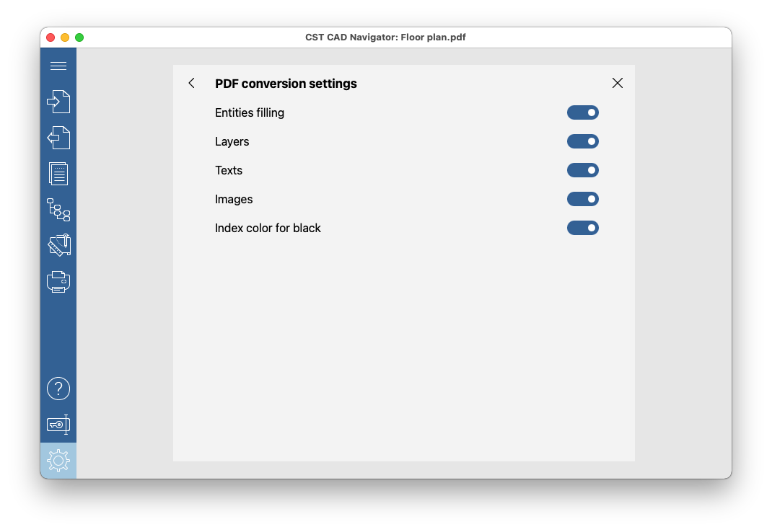772x532 pixels.
Task: Click the settings gear icon
Action: pyautogui.click(x=58, y=461)
